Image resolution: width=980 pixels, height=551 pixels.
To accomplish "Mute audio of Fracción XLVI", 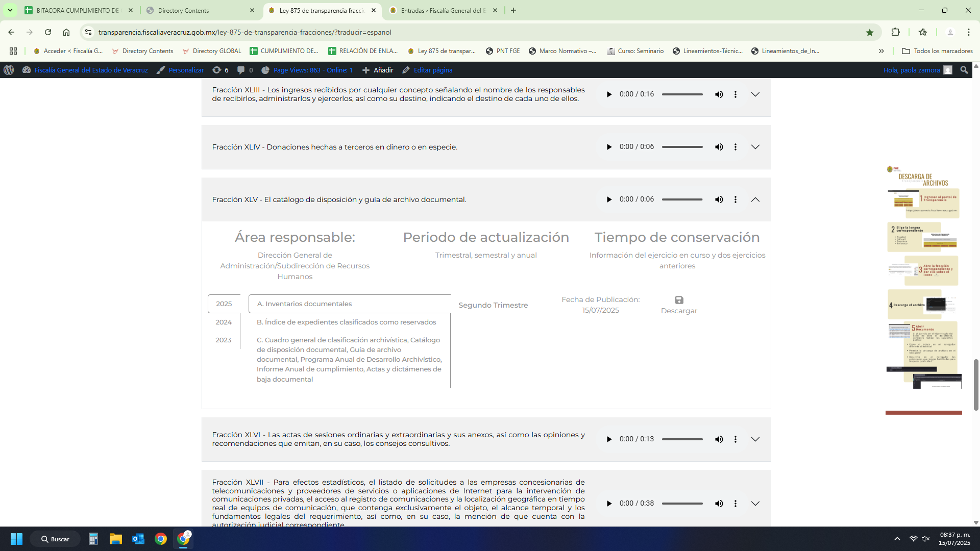I will [719, 439].
